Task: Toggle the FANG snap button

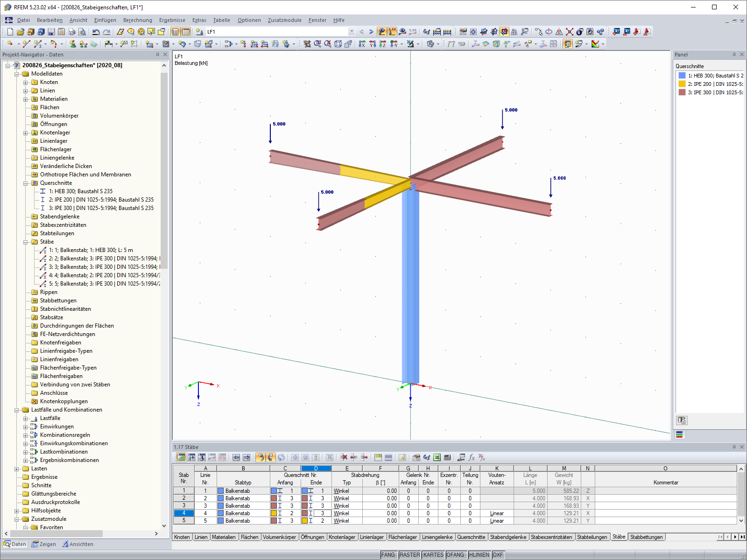Action: (x=388, y=555)
